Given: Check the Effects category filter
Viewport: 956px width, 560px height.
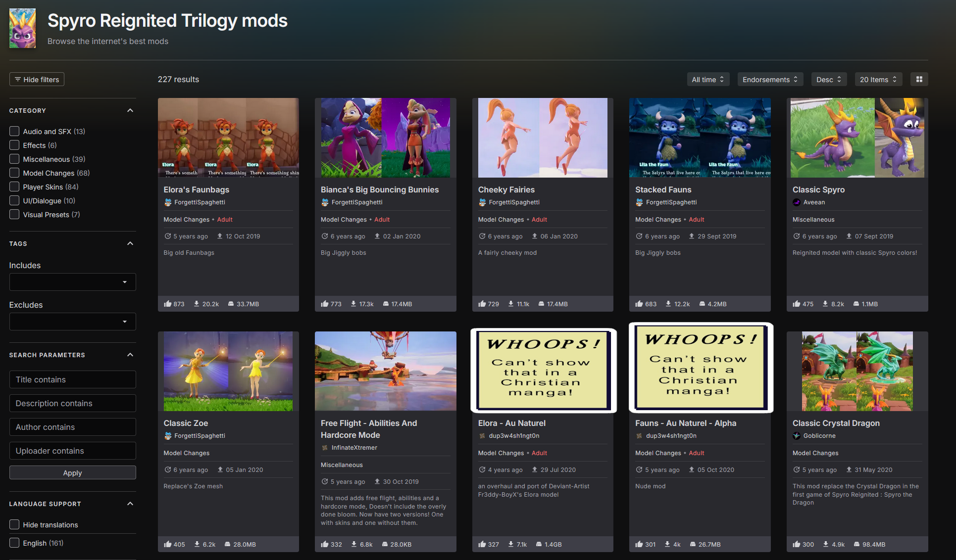Looking at the screenshot, I should click(x=14, y=145).
